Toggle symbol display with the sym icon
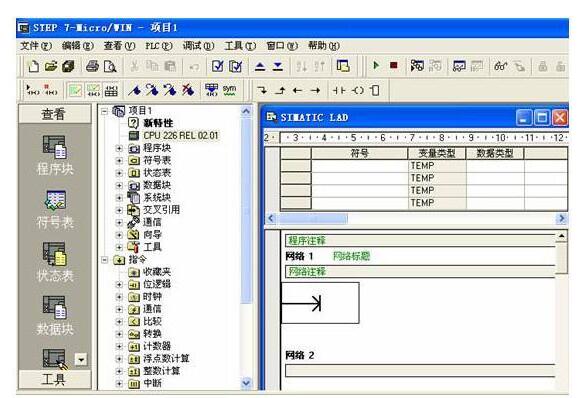The image size is (577, 398). click(x=229, y=90)
